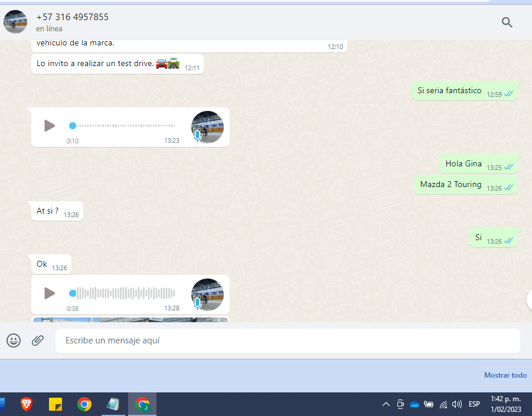Click the 'vehículo de la marca.' message
Image resolution: width=532 pixels, height=416 pixels.
click(x=189, y=46)
